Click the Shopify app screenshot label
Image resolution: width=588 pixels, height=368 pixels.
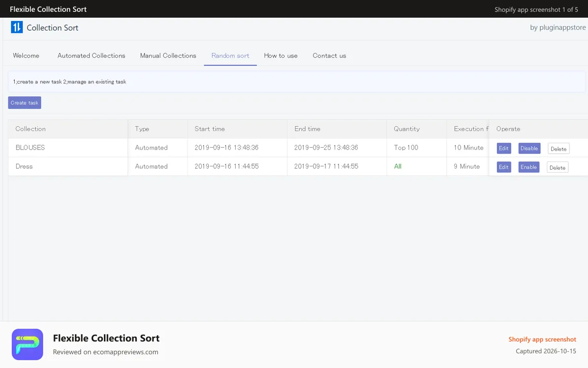point(542,340)
